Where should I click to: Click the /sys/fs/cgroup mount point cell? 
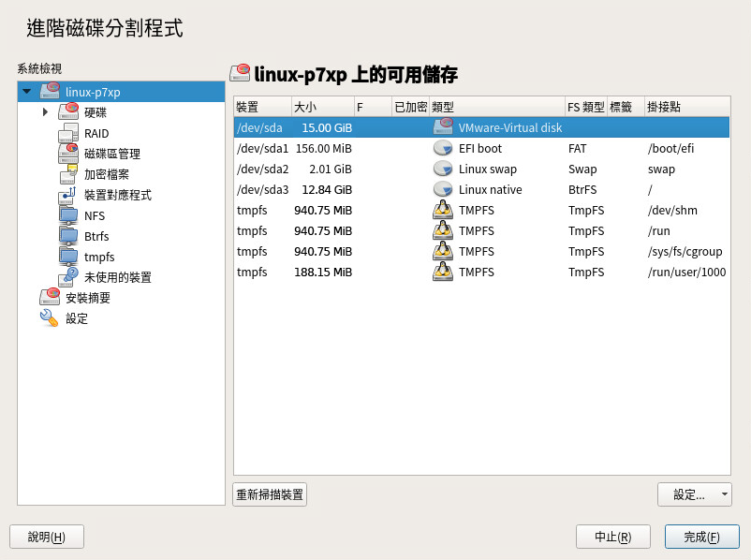pyautogui.click(x=685, y=251)
